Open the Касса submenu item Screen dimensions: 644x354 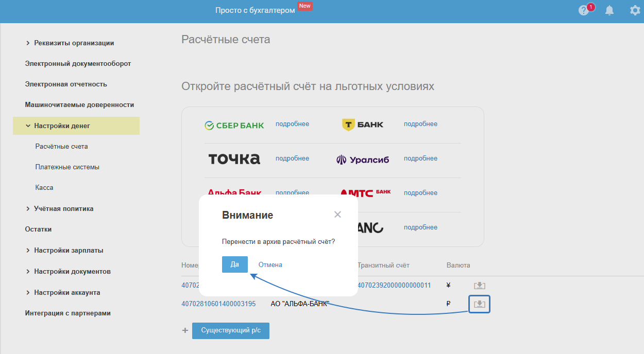pos(44,188)
